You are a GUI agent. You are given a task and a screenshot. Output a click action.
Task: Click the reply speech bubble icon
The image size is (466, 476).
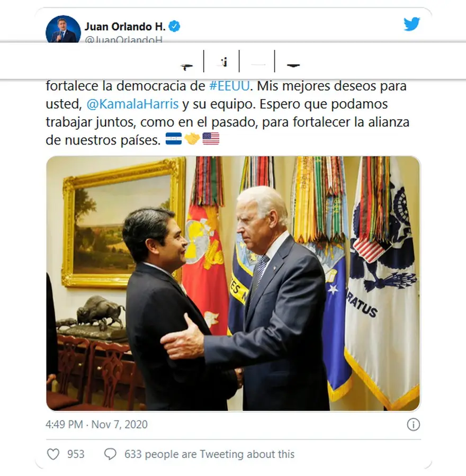tap(110, 454)
